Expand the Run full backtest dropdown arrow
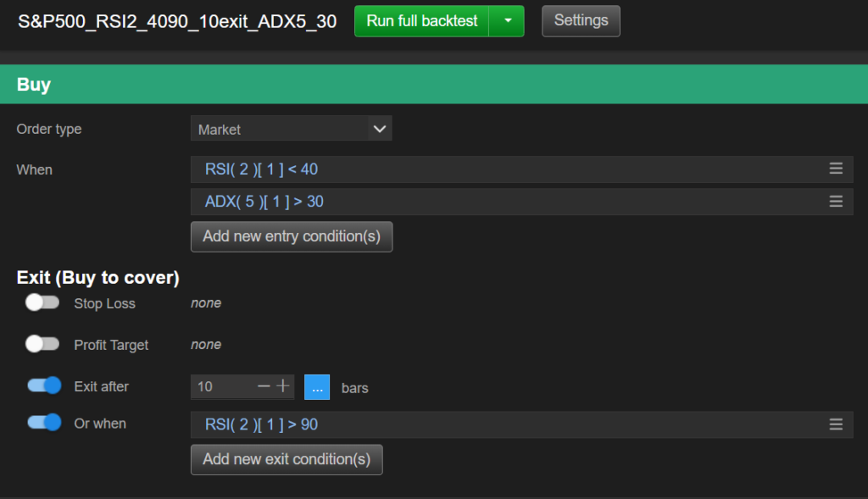This screenshot has width=868, height=499. [x=507, y=21]
